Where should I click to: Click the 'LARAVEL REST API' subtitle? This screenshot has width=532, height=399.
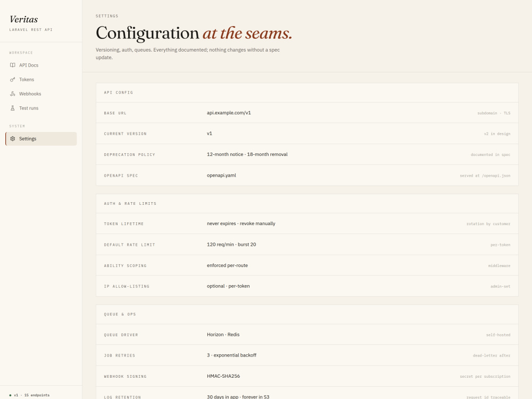pos(31,29)
